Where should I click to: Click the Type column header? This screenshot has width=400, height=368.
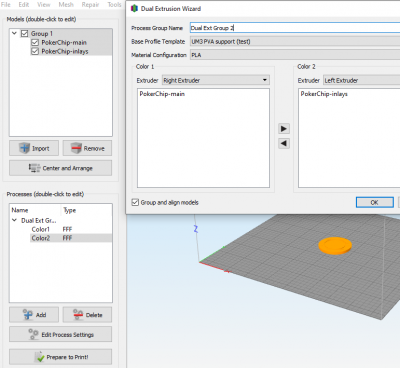click(70, 210)
